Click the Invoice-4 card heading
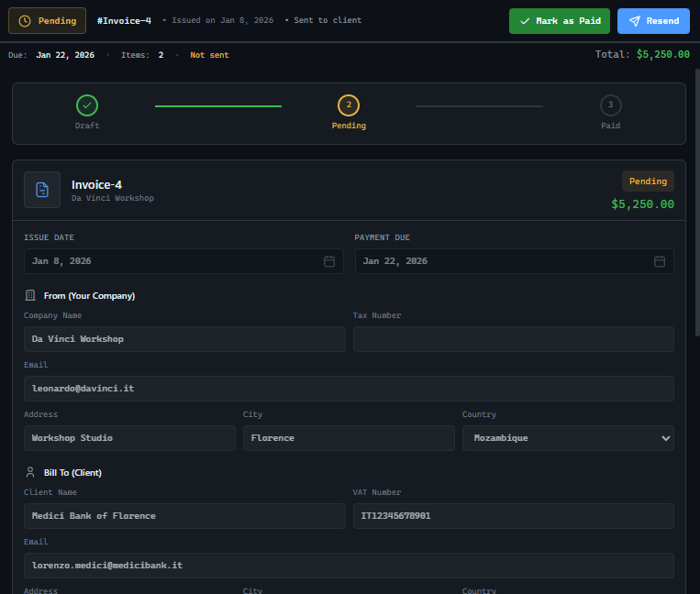Image resolution: width=700 pixels, height=594 pixels. (96, 184)
